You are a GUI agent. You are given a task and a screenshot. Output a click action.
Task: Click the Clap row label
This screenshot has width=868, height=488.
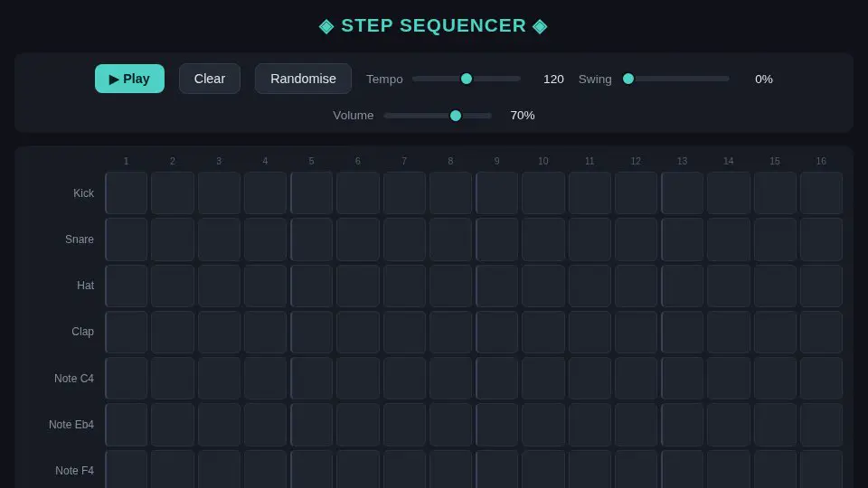pyautogui.click(x=82, y=332)
